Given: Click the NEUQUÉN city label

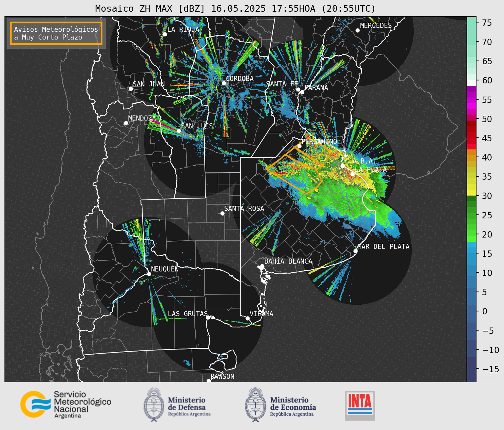Looking at the screenshot, I should (165, 269).
